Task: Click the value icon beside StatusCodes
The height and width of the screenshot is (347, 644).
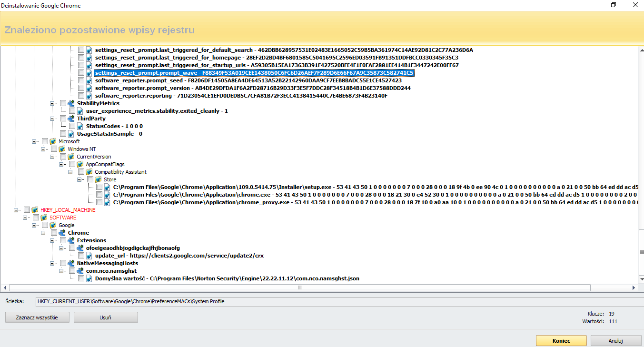Action: (80, 126)
